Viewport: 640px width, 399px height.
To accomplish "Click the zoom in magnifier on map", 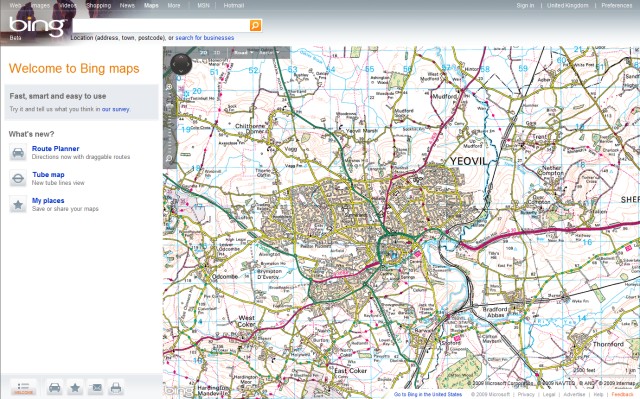I will [169, 87].
